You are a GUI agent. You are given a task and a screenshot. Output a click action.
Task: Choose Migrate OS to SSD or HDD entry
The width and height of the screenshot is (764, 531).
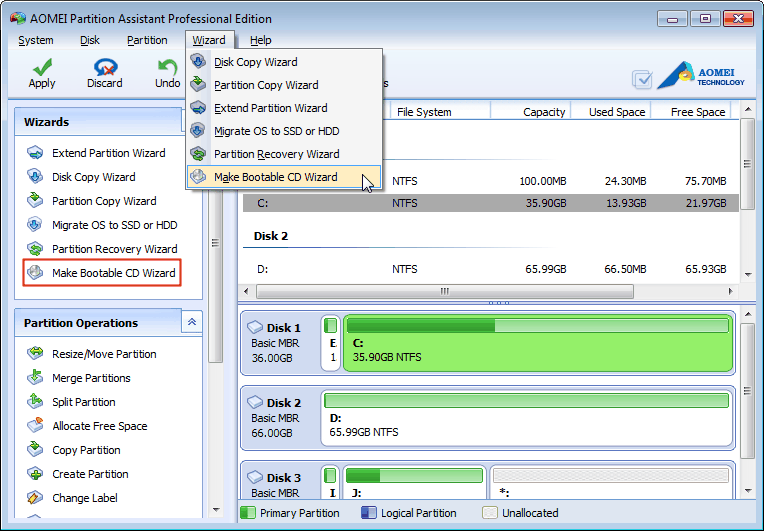tap(284, 131)
